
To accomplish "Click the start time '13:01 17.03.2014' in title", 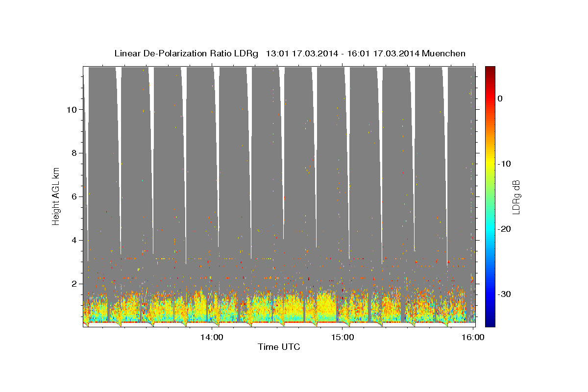I will click(x=301, y=53).
